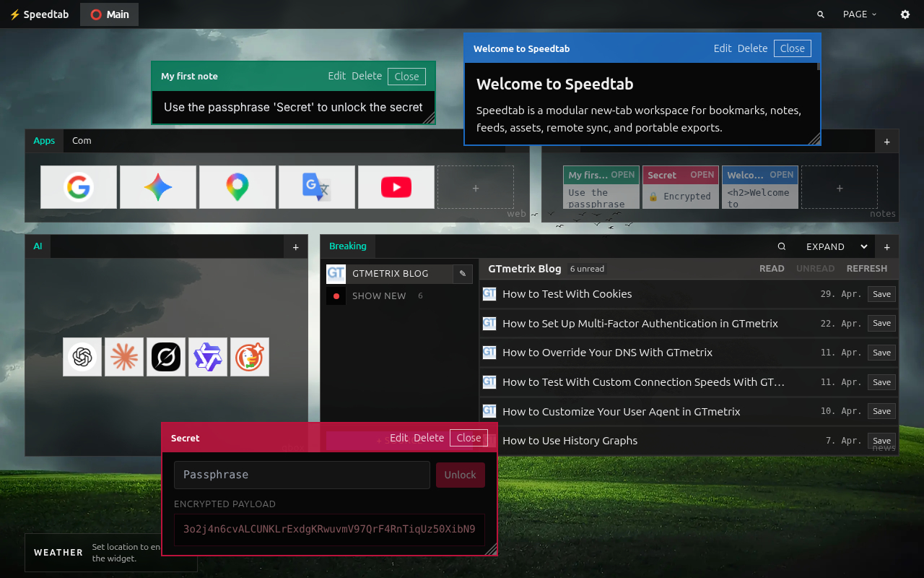Viewport: 924px width, 578px height.
Task: Click the red dot Show New icon
Action: pyautogui.click(x=336, y=296)
